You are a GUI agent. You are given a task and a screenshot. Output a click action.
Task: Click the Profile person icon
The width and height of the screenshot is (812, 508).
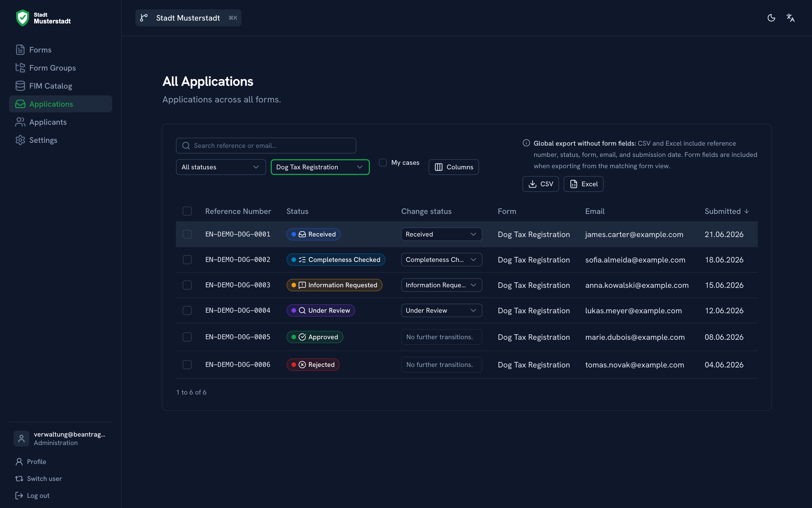coord(19,462)
